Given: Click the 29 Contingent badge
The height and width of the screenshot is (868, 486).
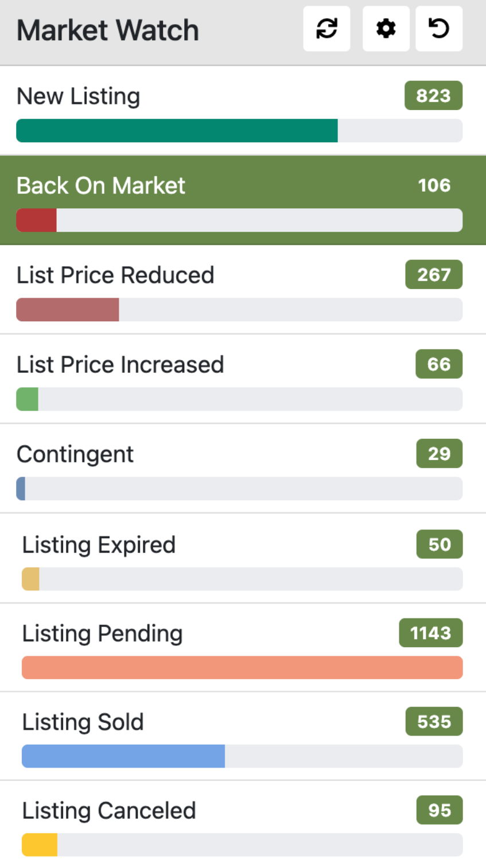Looking at the screenshot, I should [439, 454].
